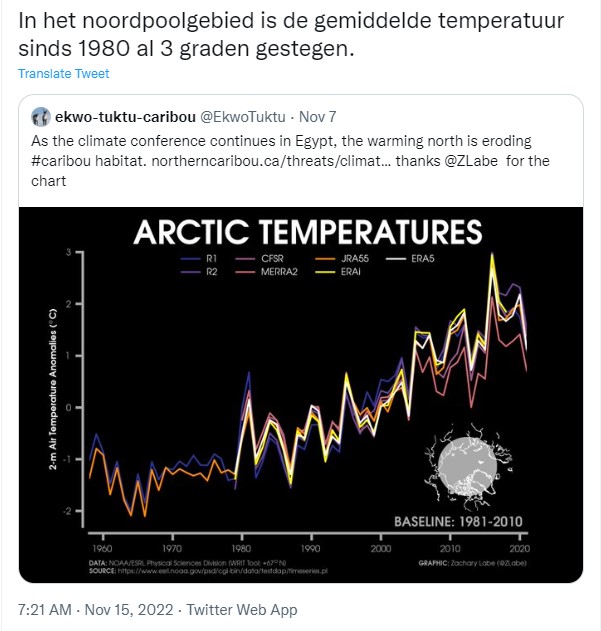Click the Translate Tweet link
The image size is (601, 631).
pos(63,74)
